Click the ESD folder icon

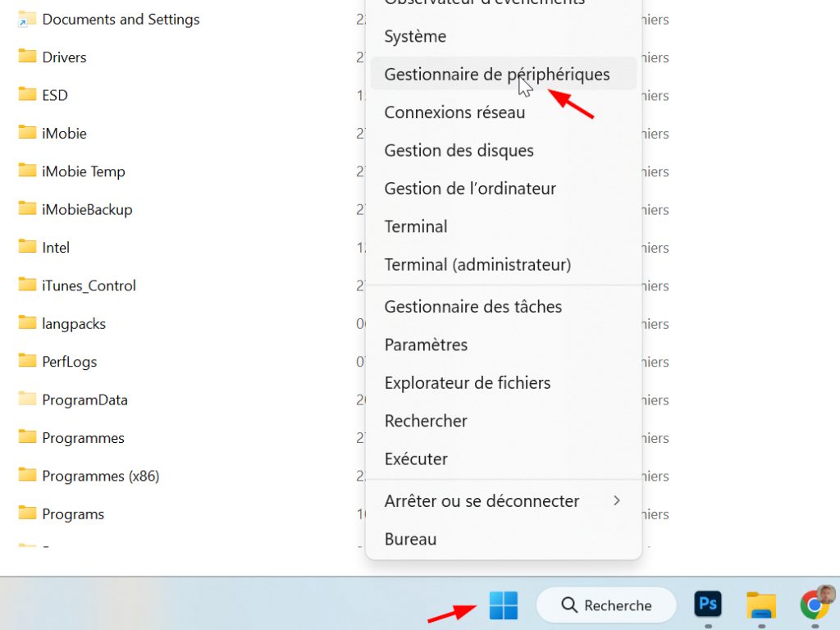(27, 94)
